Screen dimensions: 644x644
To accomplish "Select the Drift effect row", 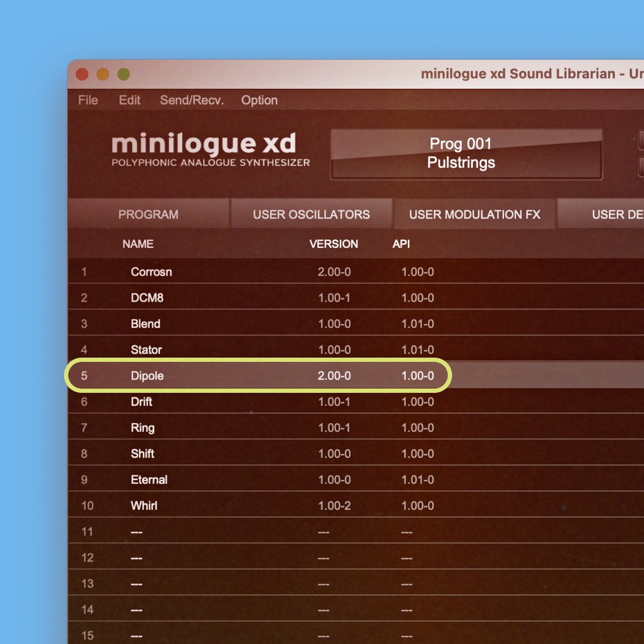I will (x=356, y=401).
